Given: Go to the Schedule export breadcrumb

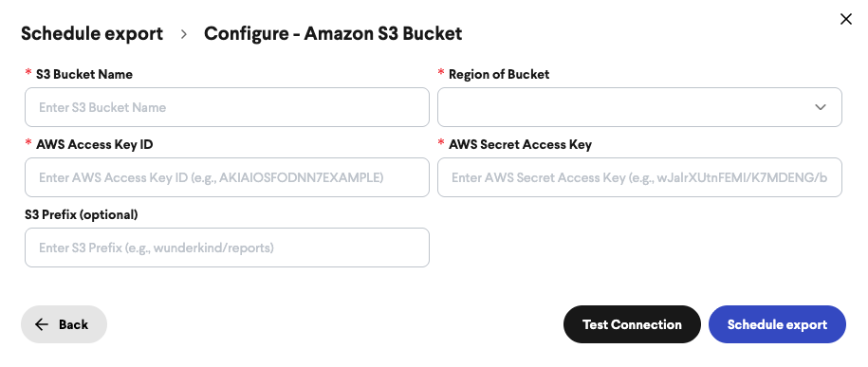Looking at the screenshot, I should [x=92, y=34].
